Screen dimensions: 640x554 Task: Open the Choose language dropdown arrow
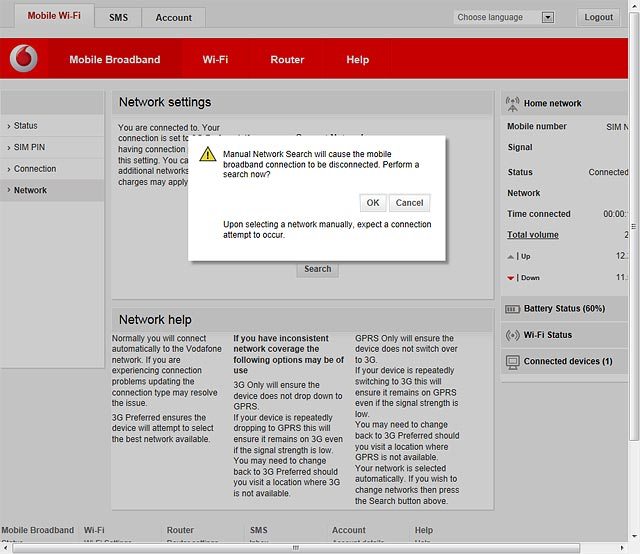click(x=548, y=17)
